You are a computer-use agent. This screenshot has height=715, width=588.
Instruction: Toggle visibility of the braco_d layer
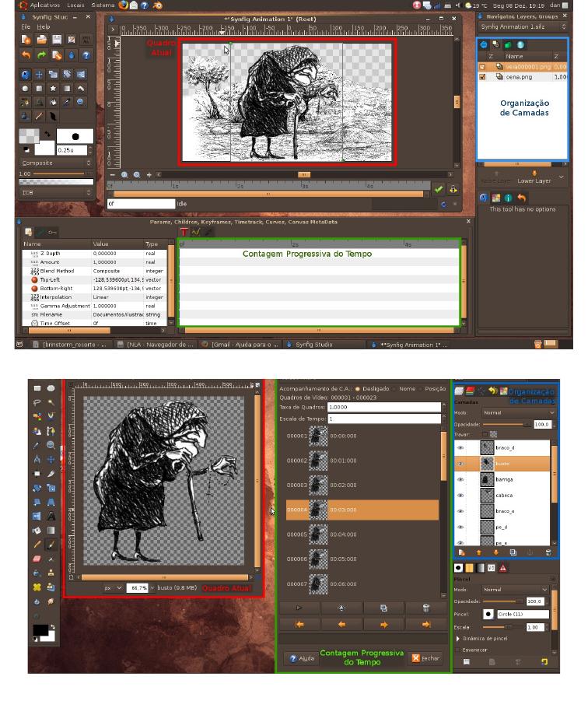[460, 448]
